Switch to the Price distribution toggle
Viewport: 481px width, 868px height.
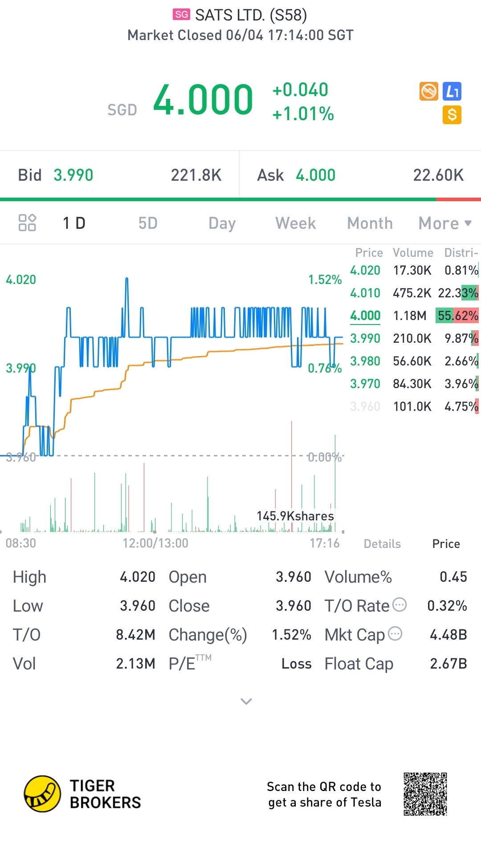446,544
